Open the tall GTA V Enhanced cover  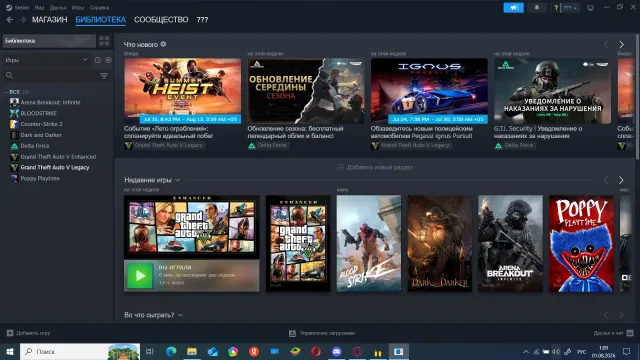pos(298,244)
